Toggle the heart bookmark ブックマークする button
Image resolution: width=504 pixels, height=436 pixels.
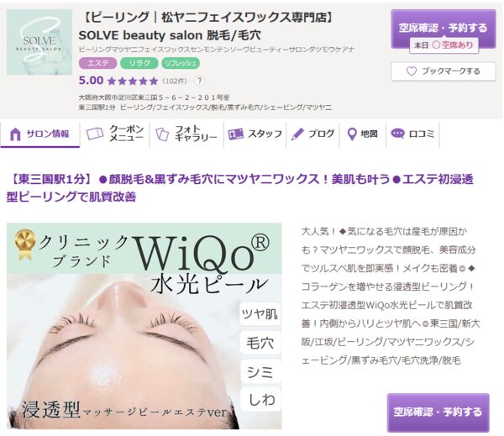coord(444,71)
